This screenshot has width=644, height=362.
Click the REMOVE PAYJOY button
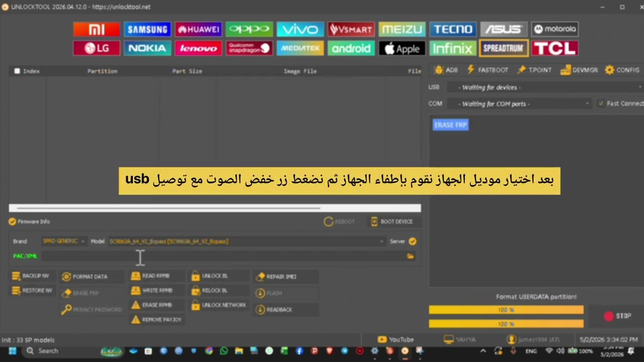(156, 320)
